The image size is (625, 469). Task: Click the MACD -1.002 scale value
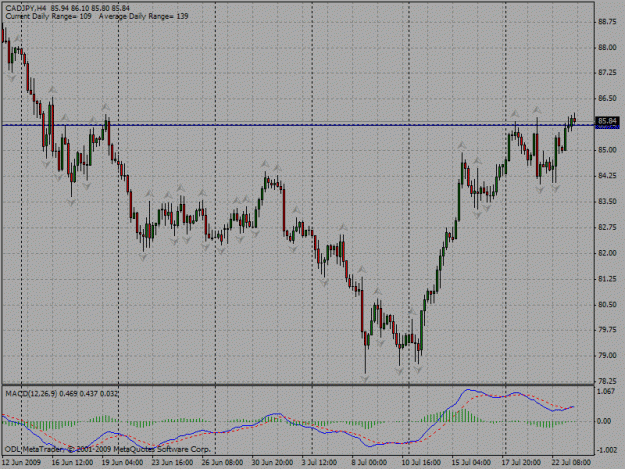point(607,450)
